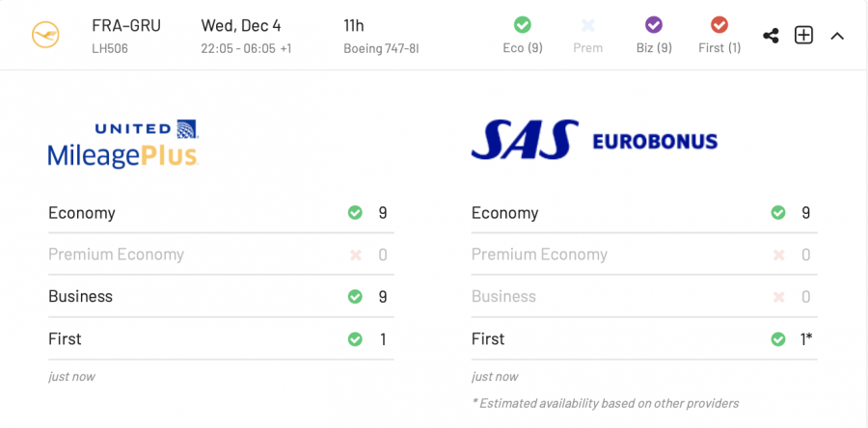Click the LH506 flight number

[110, 48]
